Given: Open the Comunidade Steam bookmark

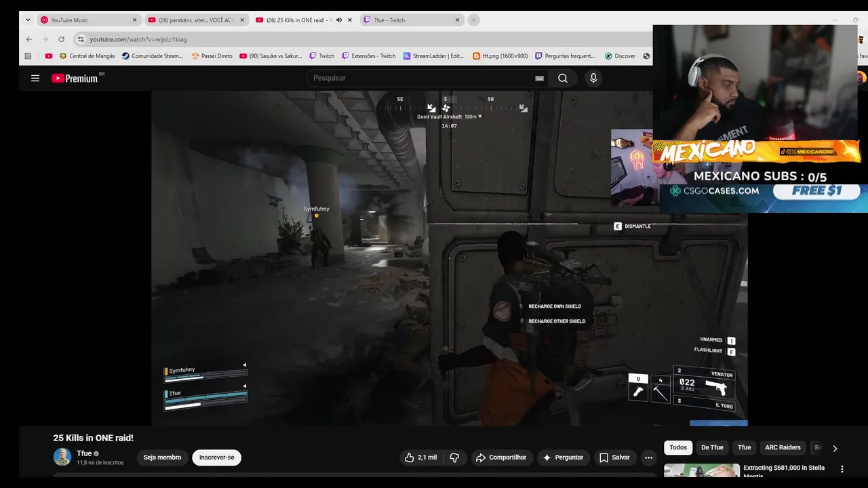Looking at the screenshot, I should pyautogui.click(x=153, y=56).
